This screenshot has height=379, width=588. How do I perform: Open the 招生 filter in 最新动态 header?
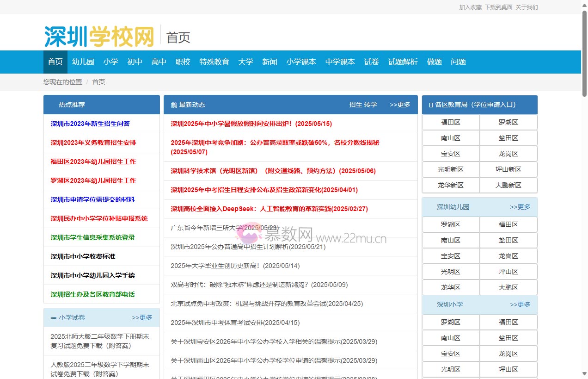(355, 105)
